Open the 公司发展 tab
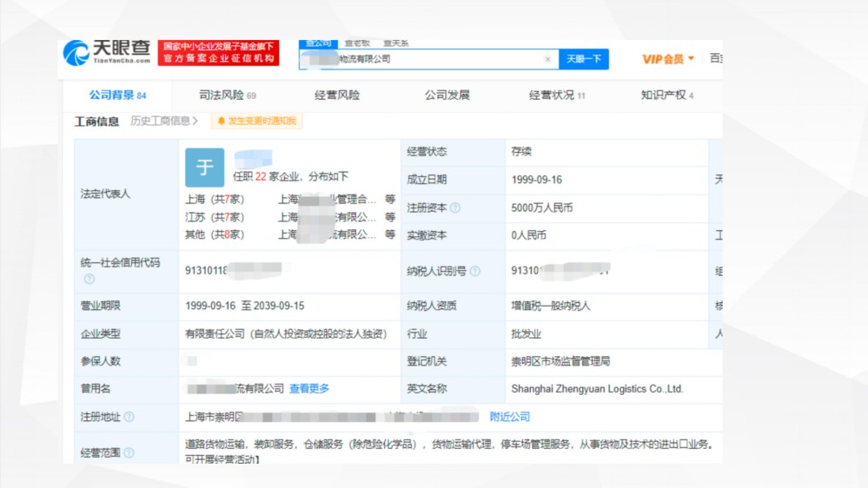The width and height of the screenshot is (868, 488). (447, 96)
